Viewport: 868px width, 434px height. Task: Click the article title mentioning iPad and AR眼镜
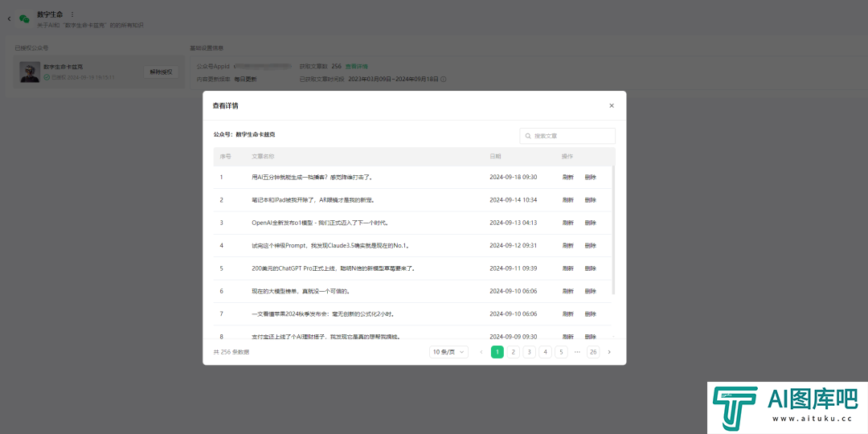[x=316, y=200]
